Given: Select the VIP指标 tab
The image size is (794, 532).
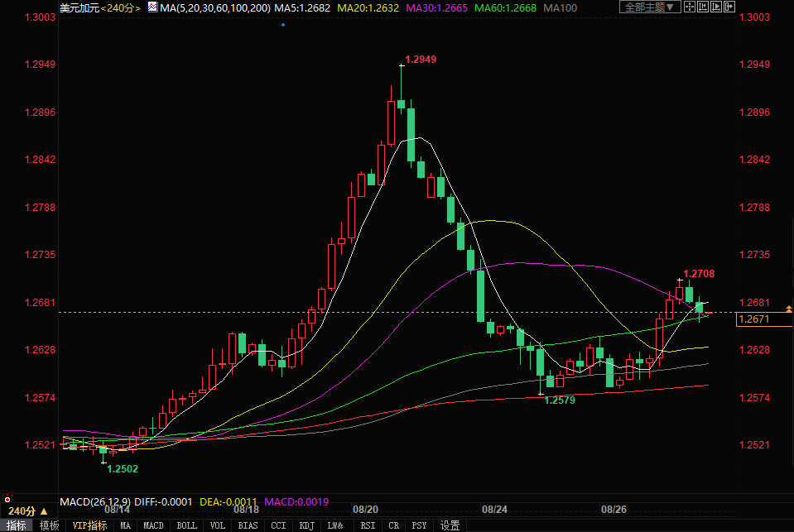Looking at the screenshot, I should point(89,525).
